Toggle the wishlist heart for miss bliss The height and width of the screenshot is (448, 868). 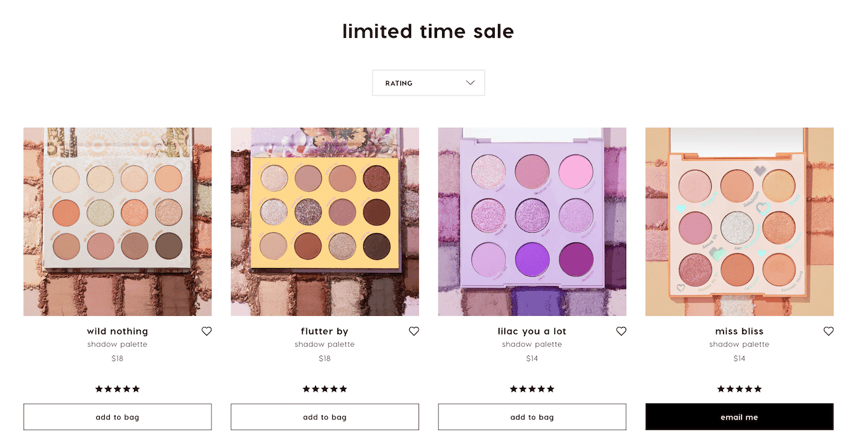tap(828, 331)
